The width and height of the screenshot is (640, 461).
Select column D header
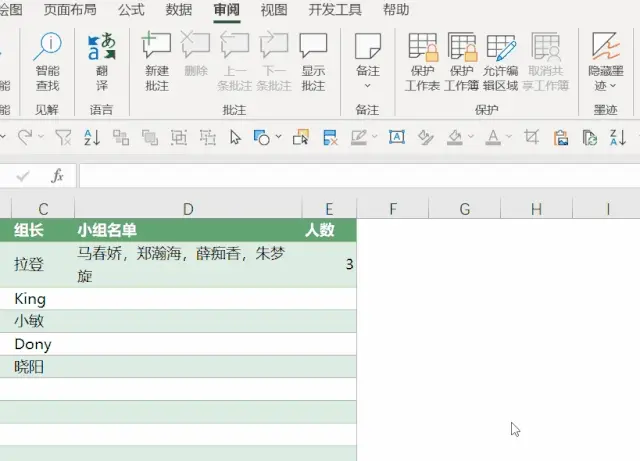pos(188,209)
